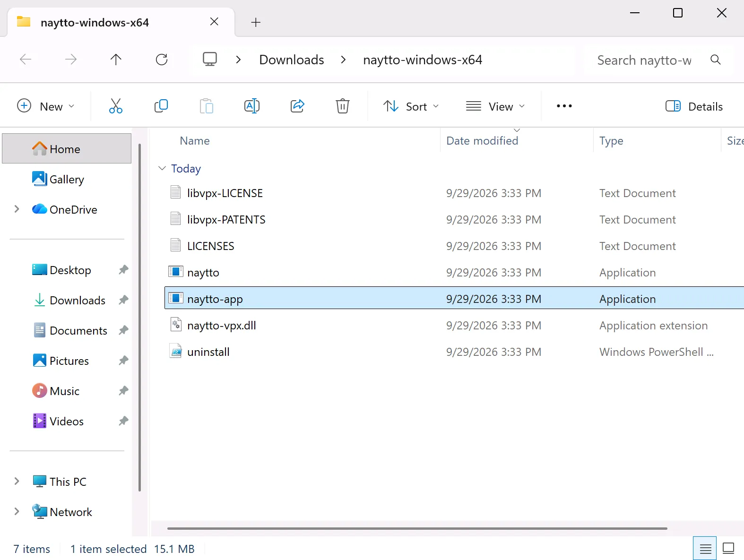This screenshot has height=560, width=744.
Task: Refresh the folder view
Action: point(162,59)
